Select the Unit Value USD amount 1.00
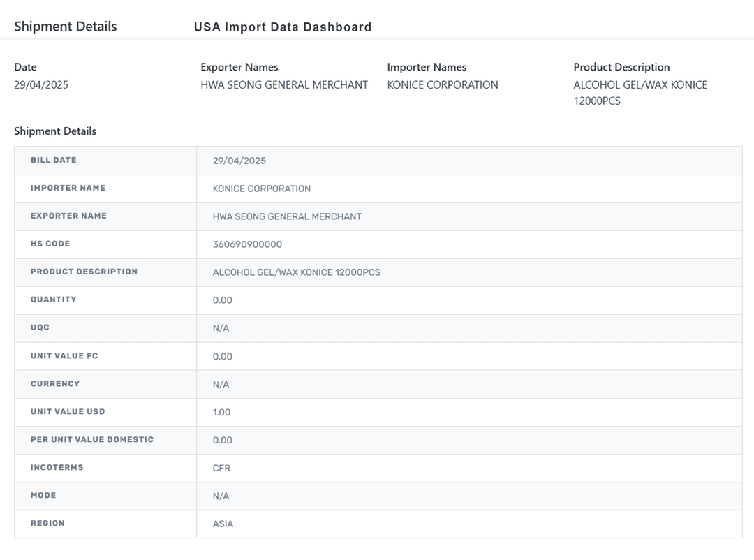Viewport: 754px width, 560px height. [221, 412]
